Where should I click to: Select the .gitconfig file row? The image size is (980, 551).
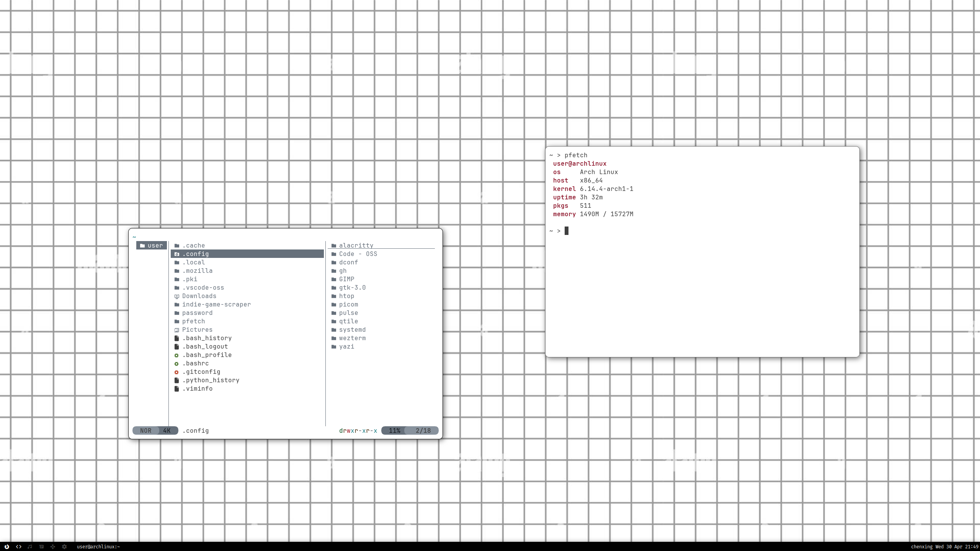click(x=247, y=372)
